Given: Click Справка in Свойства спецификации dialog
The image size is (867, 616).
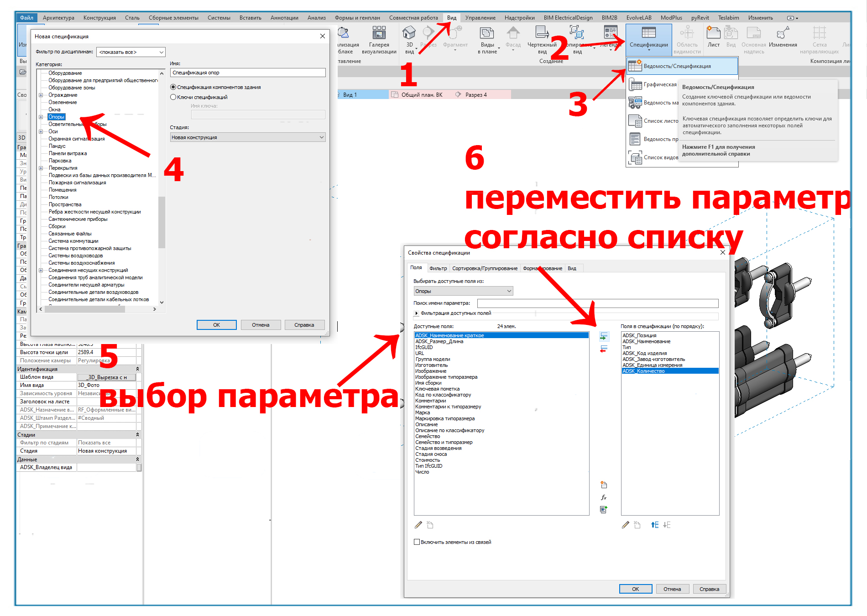Looking at the screenshot, I should click(709, 589).
